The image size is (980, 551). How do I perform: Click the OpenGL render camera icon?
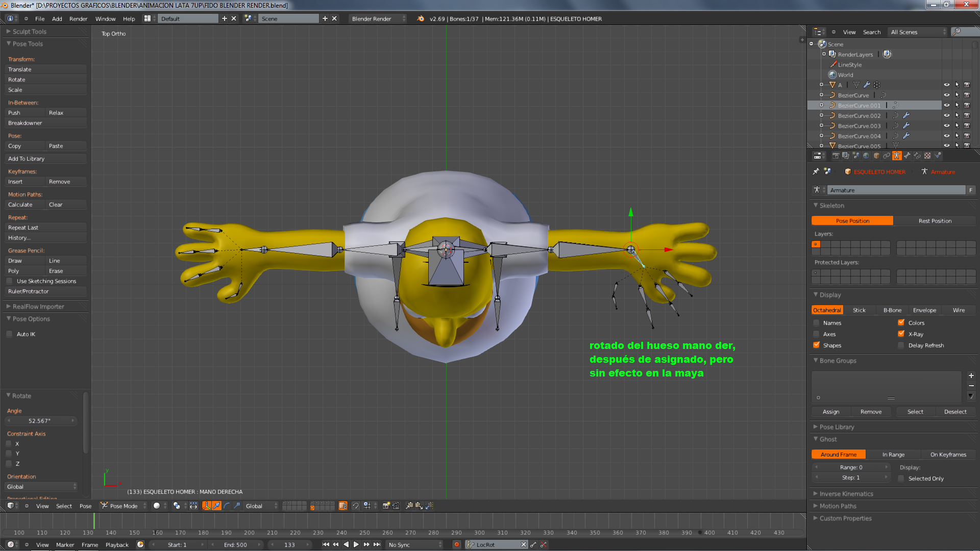coord(386,506)
